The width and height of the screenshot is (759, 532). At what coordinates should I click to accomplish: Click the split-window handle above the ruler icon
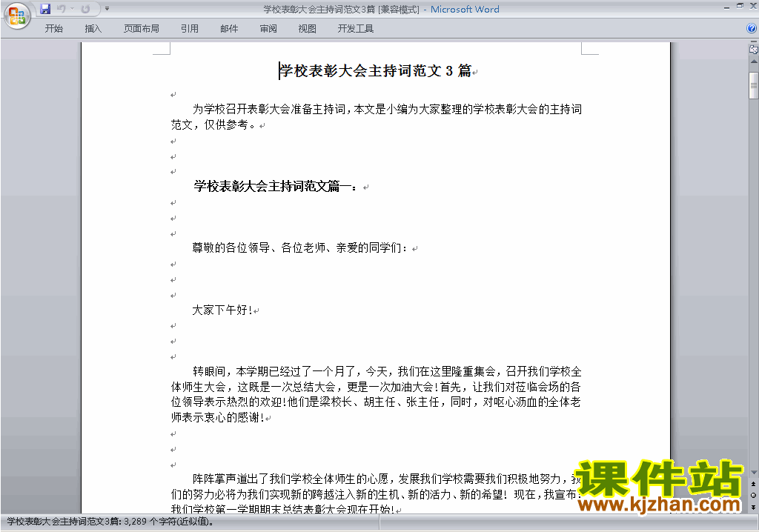tap(754, 42)
